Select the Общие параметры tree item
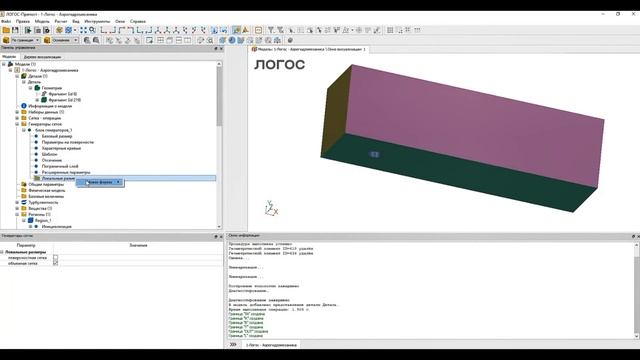This screenshot has height=360, width=640. pos(46,184)
